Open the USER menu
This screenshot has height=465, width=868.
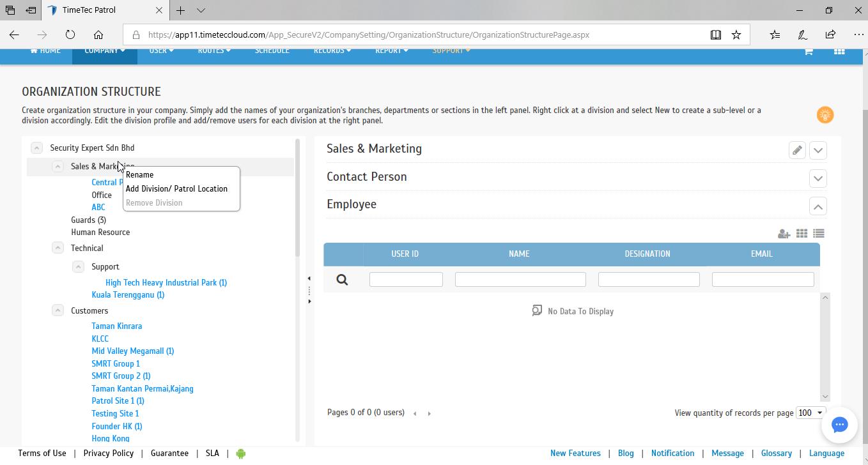click(x=161, y=51)
